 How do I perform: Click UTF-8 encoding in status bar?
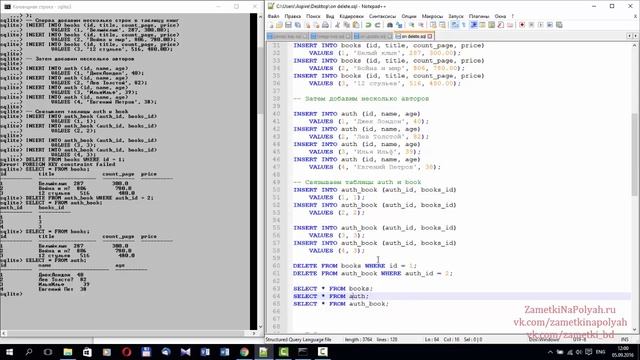pyautogui.click(x=579, y=339)
